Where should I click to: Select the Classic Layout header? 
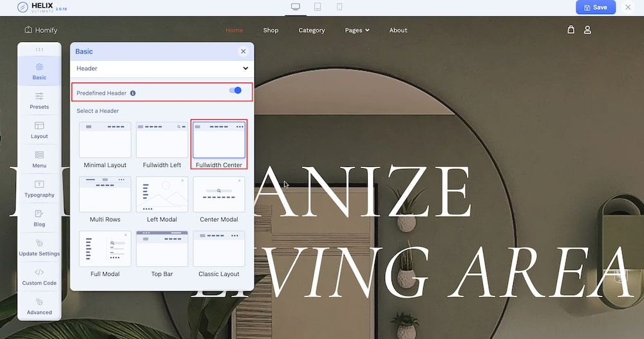(219, 255)
